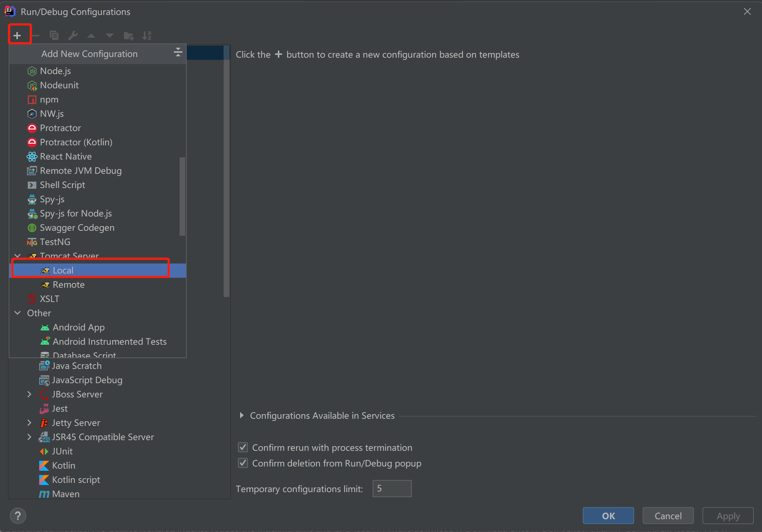
Task: Select Tomcat Server Local from the list
Action: coord(63,270)
